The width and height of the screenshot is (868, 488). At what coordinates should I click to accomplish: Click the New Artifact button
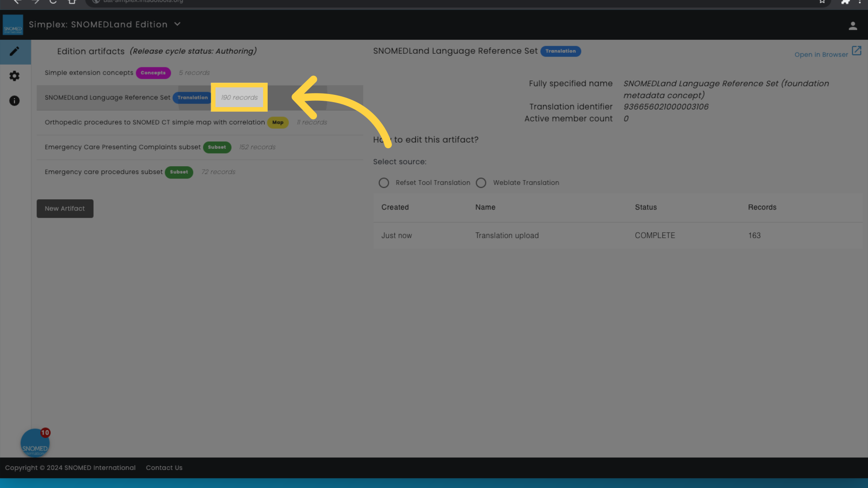pos(65,209)
